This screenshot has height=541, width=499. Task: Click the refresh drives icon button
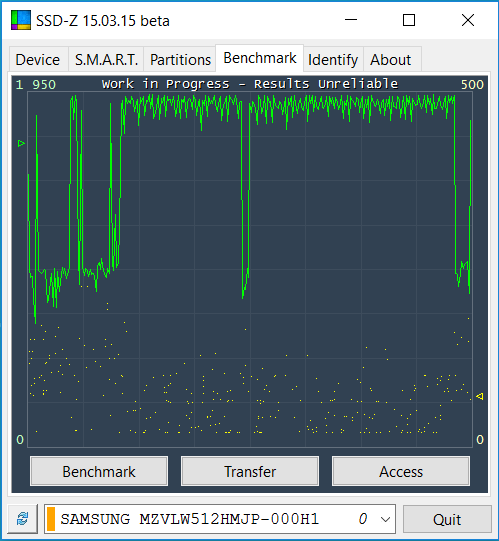(22, 519)
